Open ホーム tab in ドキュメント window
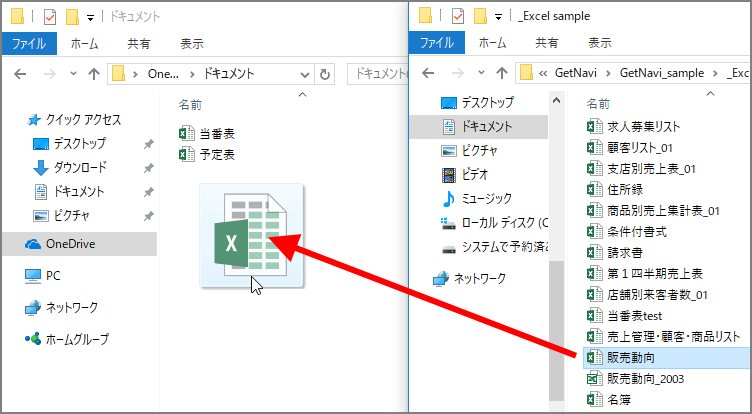Image resolution: width=752 pixels, height=414 pixels. tap(84, 44)
